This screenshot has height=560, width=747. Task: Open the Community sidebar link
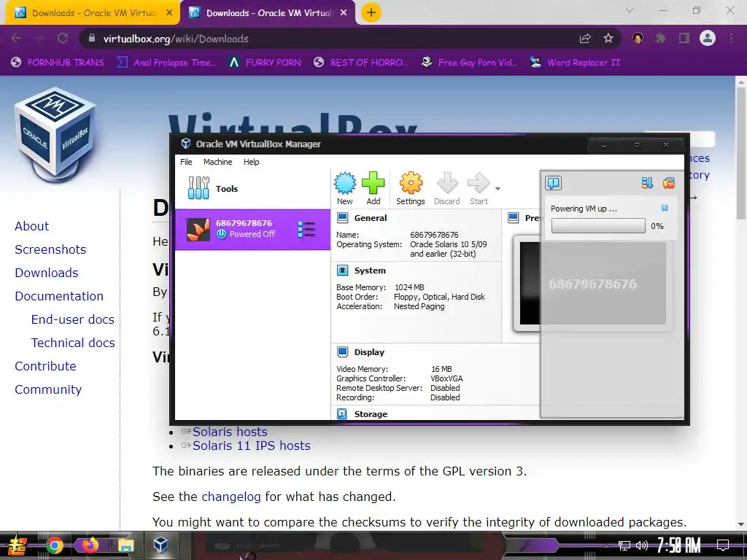pyautogui.click(x=48, y=389)
